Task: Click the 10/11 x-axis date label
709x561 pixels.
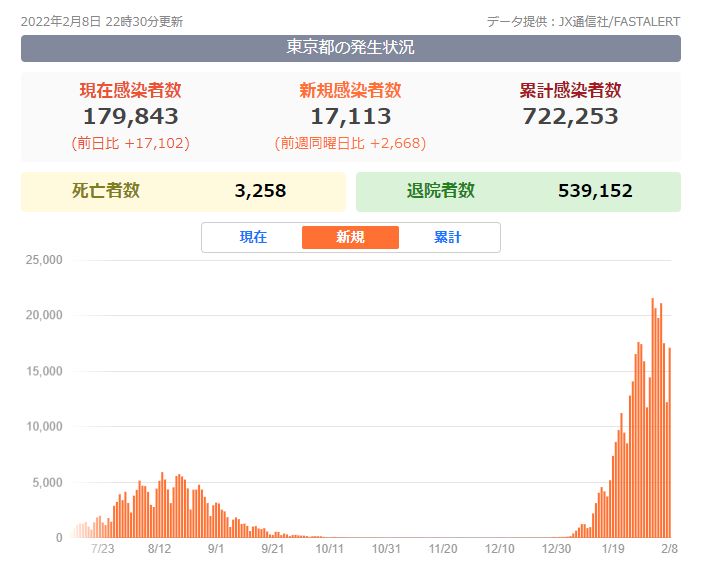Action: click(329, 549)
